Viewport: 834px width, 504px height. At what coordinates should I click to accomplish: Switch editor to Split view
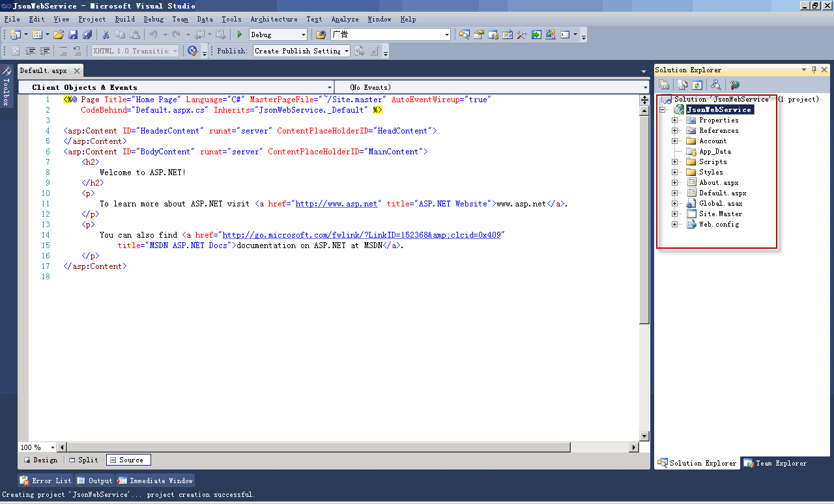click(83, 460)
